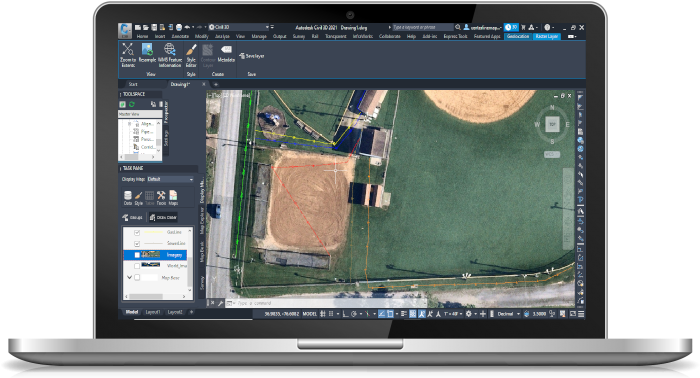Click the Maps icon in Task Pane
Viewport: 700px width, 378px height.
(x=173, y=198)
